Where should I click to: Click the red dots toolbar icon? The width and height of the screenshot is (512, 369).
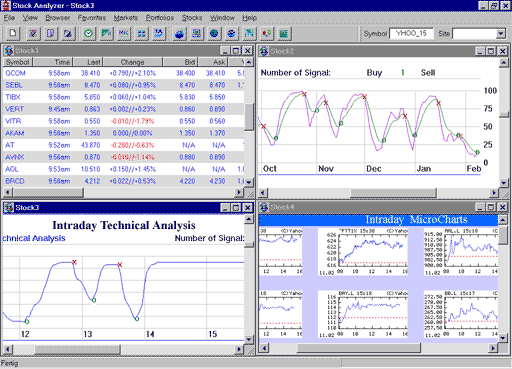(x=267, y=33)
